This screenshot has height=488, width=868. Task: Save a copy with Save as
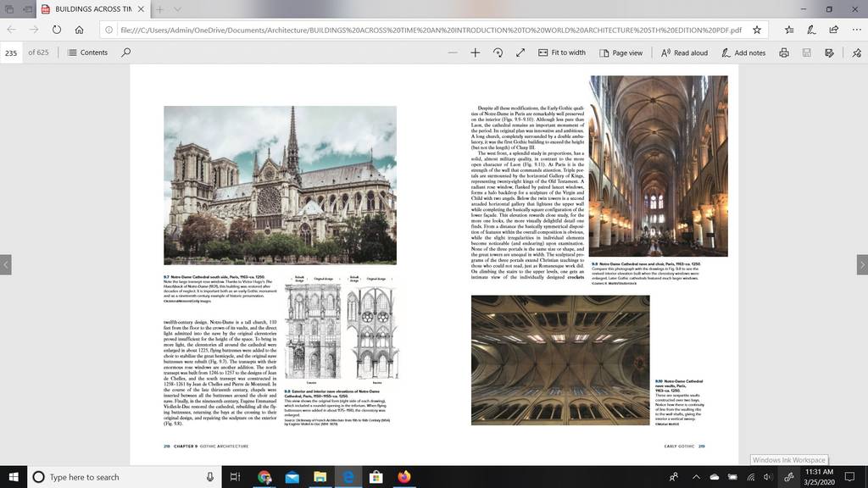tap(829, 53)
